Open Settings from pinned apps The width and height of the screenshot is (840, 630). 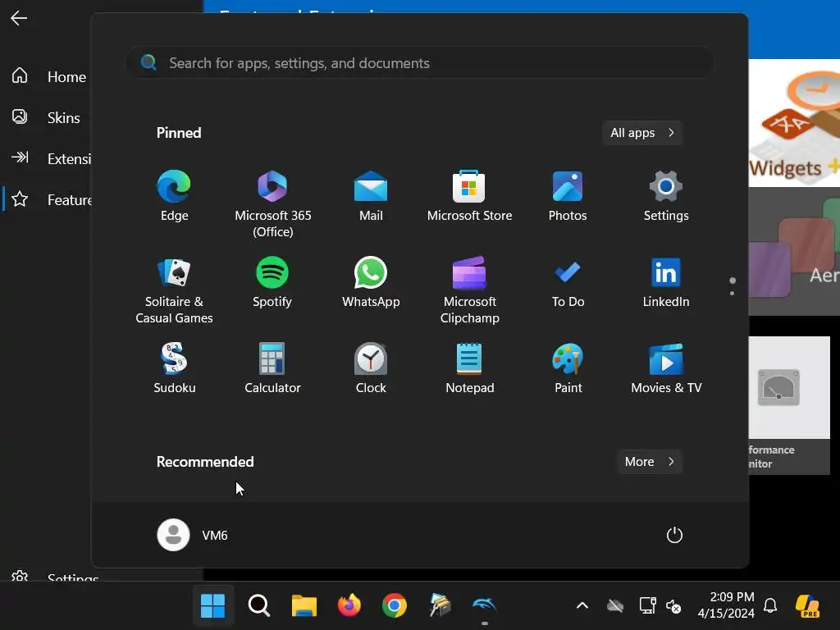point(666,195)
